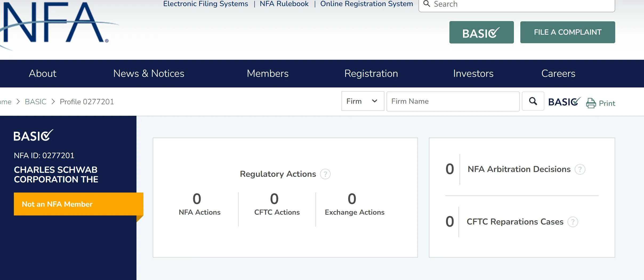Click the Firm Name input field
The width and height of the screenshot is (644, 280).
point(453,101)
